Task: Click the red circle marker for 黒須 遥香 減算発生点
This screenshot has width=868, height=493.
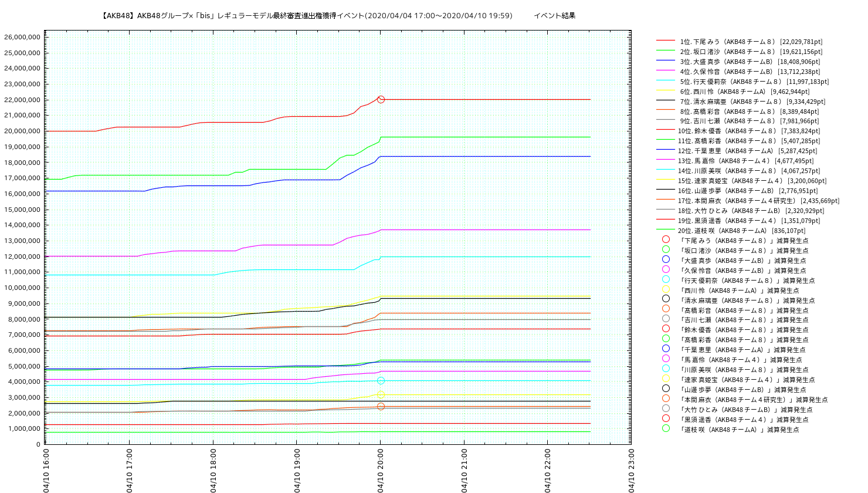Action: point(666,418)
